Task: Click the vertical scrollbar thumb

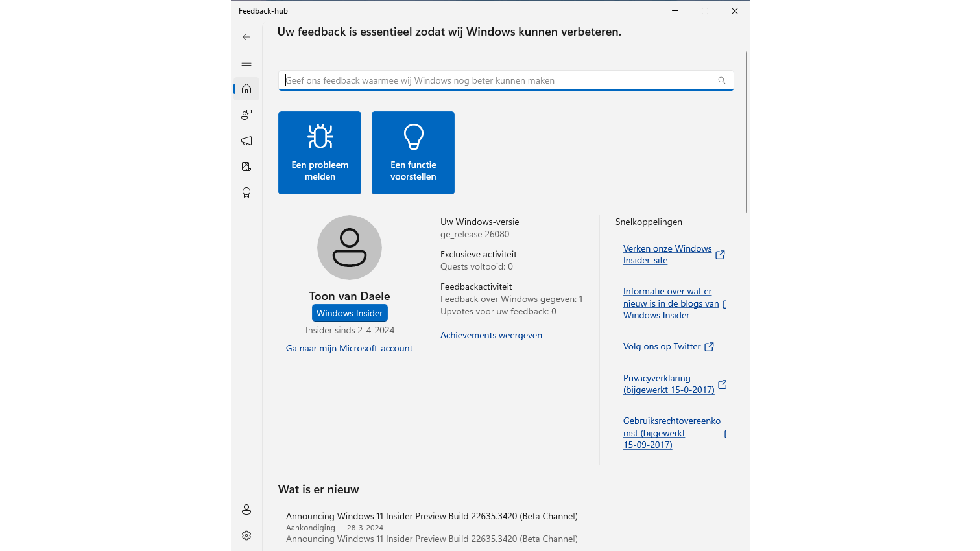Action: click(x=747, y=132)
